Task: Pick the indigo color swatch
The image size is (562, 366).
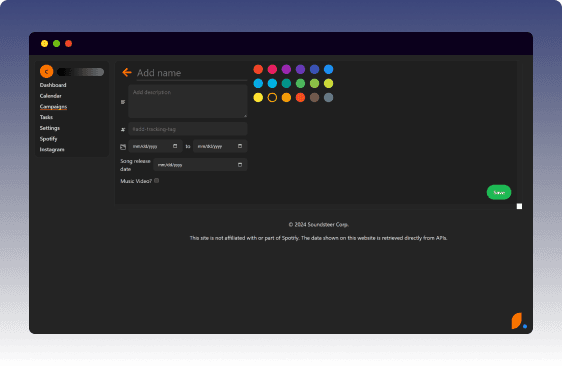Action: (314, 69)
